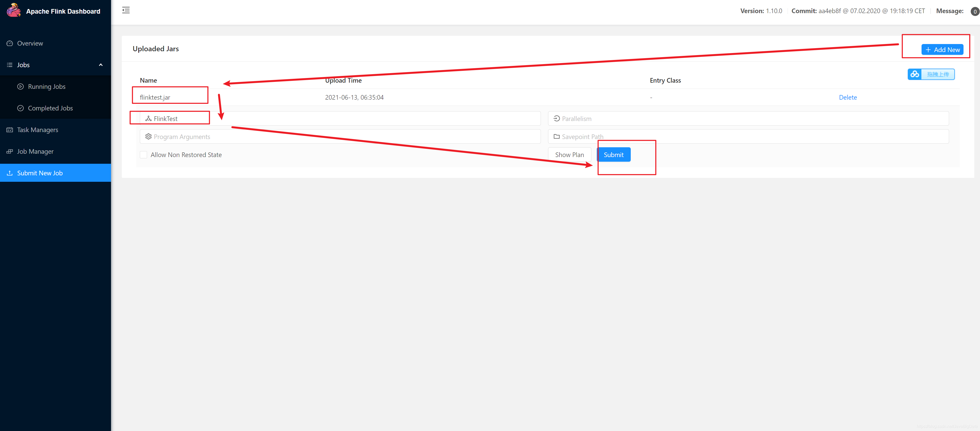
Task: Focus the Parallelism input field
Action: tap(748, 119)
